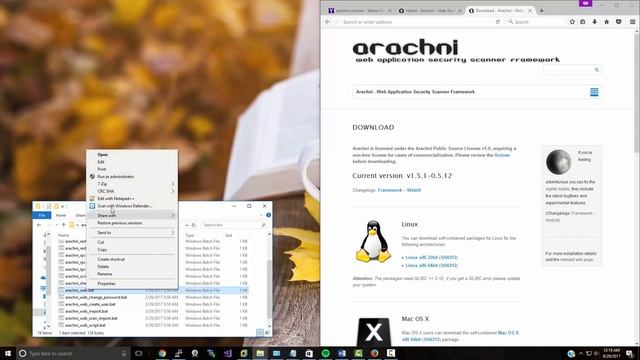Select Scan with Windows Defender
The width and height of the screenshot is (640, 360).
coord(124,206)
